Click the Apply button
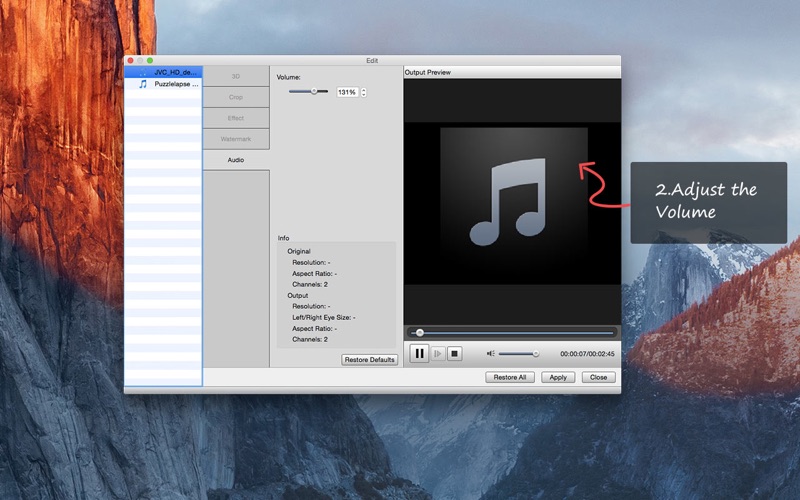This screenshot has width=800, height=500. click(x=558, y=377)
